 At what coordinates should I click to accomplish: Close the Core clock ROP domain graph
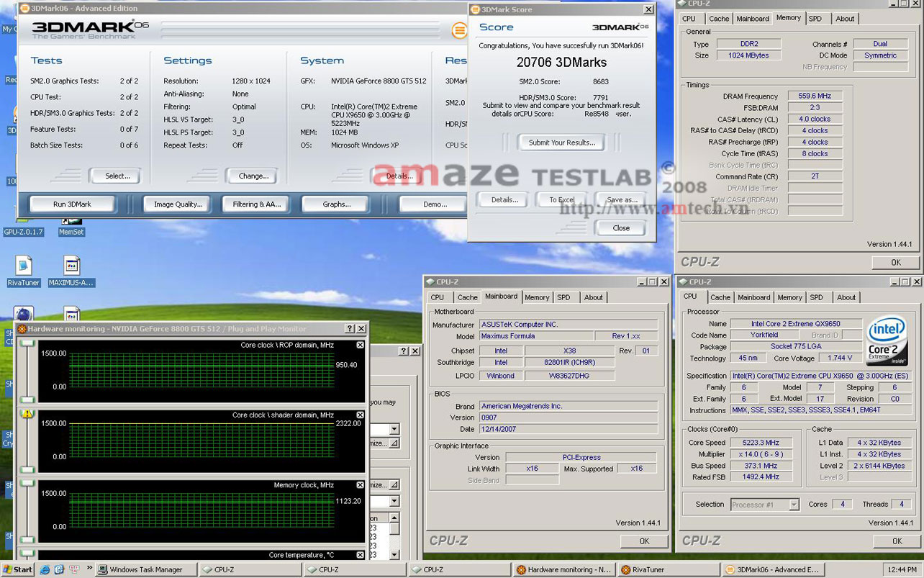coord(361,345)
